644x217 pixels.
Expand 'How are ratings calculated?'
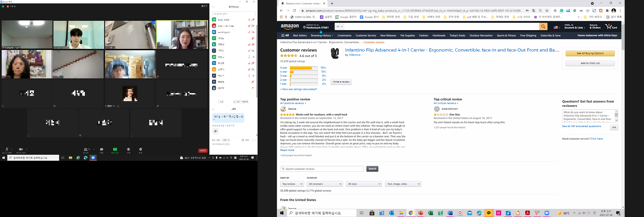pyautogui.click(x=299, y=89)
